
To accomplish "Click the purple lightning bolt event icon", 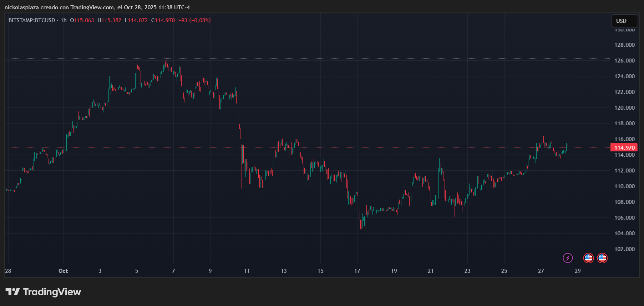I will click(568, 258).
